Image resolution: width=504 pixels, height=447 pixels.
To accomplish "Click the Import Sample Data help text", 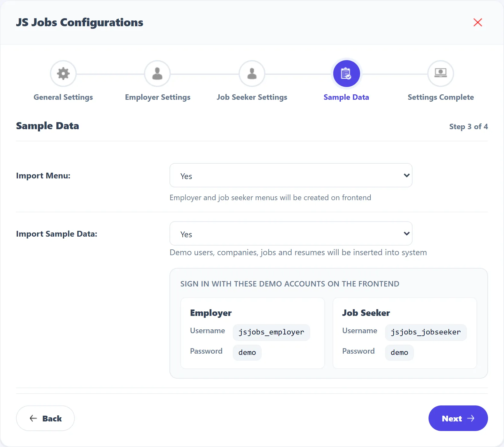I will coord(298,253).
